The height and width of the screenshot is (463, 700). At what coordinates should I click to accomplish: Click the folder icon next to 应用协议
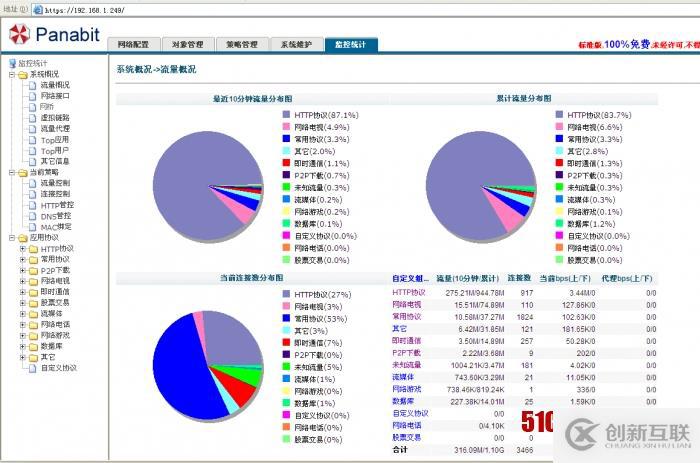point(23,238)
